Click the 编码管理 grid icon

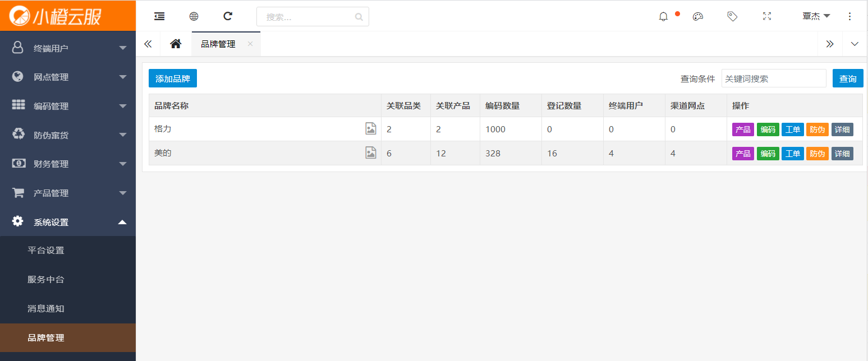pos(18,105)
